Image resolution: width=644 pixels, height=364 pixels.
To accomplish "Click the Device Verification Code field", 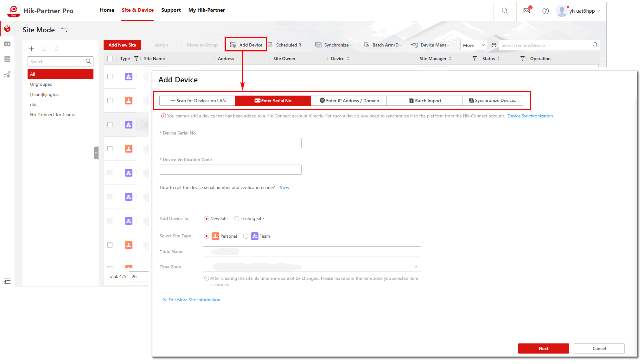I will 231,170.
